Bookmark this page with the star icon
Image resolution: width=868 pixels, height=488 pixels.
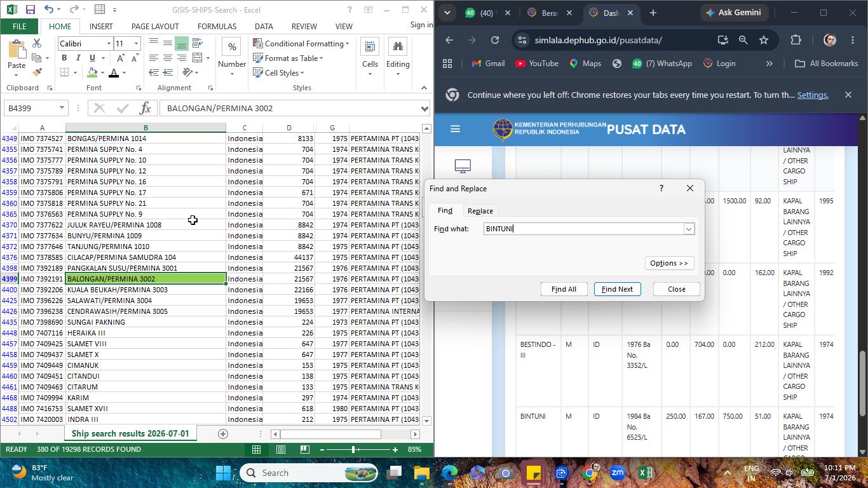coord(764,40)
